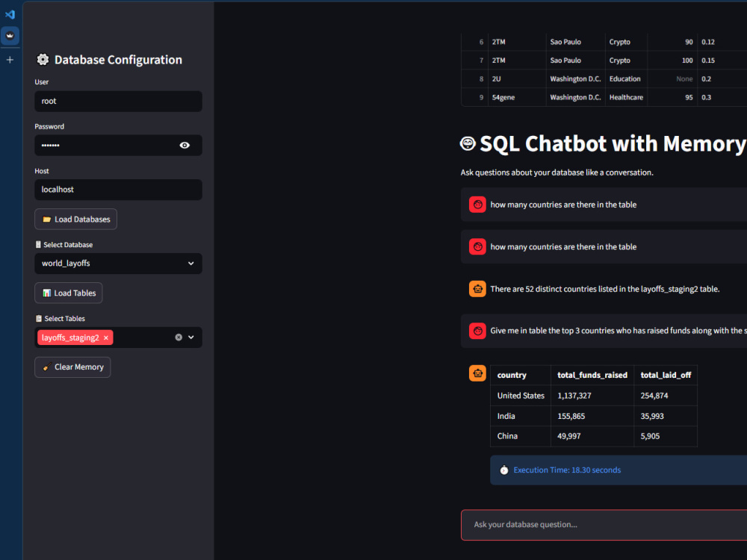Viewport: 747px width, 560px height.
Task: Click the Load Tables button
Action: coord(69,293)
